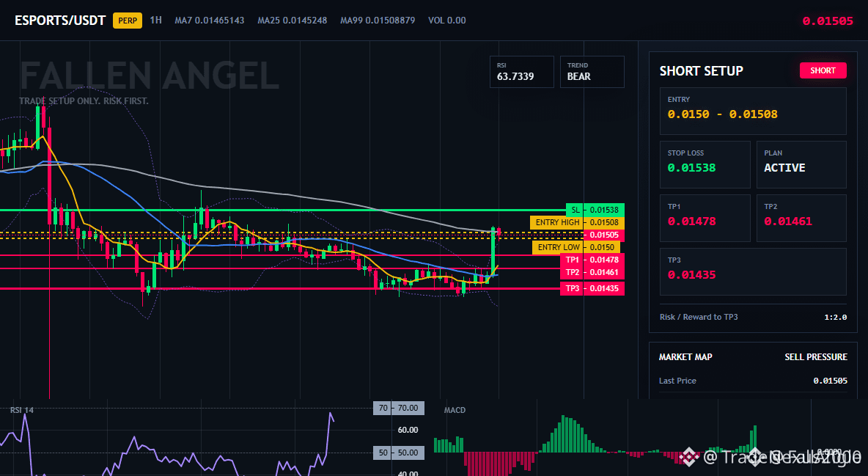Click the SELL PRESSURE label
Screen dimensions: 868x476
pos(815,357)
